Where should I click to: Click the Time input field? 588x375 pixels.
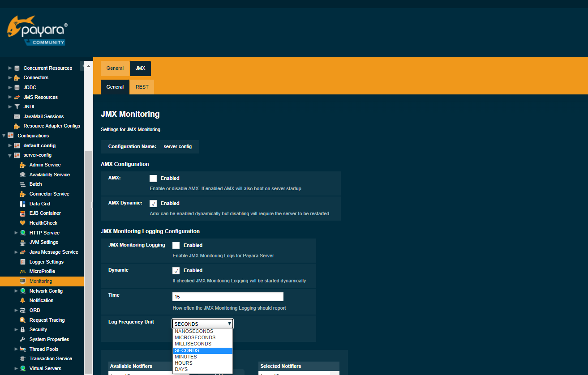[x=227, y=297]
